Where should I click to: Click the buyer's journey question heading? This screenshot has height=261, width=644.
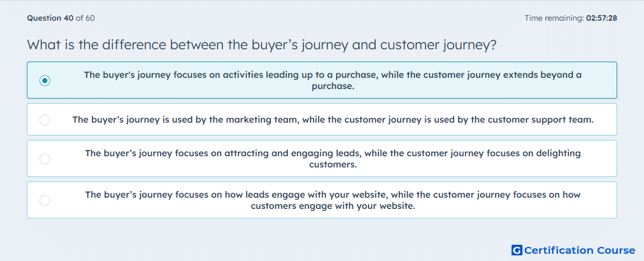[x=262, y=44]
